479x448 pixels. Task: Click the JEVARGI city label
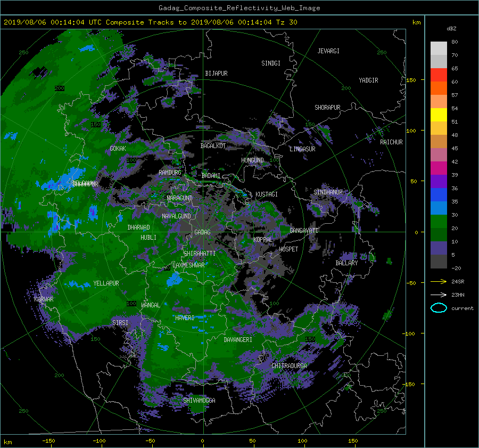tap(328, 51)
